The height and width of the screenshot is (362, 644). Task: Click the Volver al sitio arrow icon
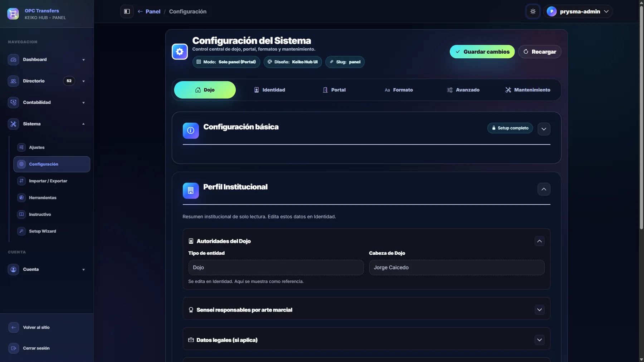click(x=14, y=328)
